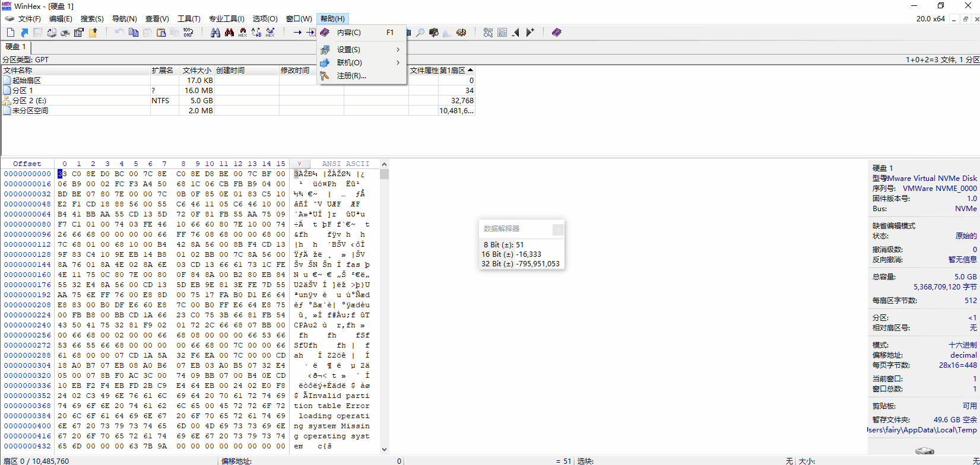
Task: Click the purple help book toolbar icon
Action: tap(557, 33)
